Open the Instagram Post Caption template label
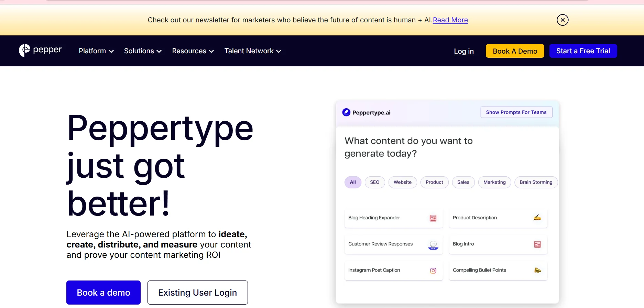Screen dimensions: 644x308 pos(374,270)
